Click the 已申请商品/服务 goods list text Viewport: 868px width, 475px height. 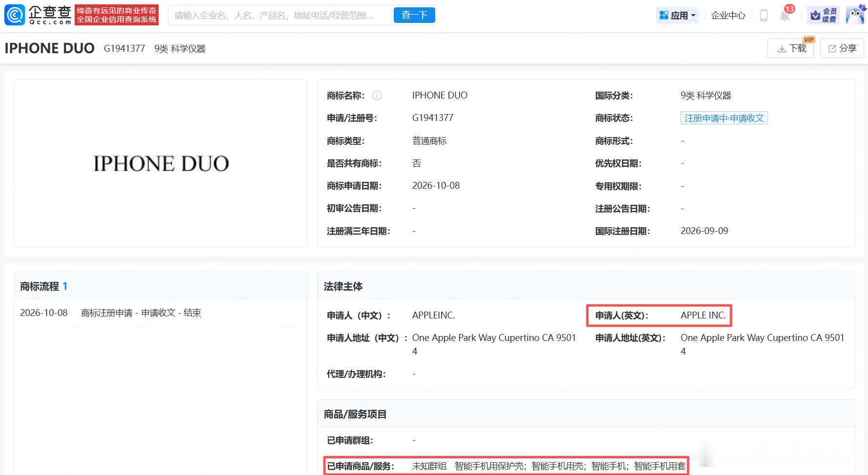tap(548, 466)
